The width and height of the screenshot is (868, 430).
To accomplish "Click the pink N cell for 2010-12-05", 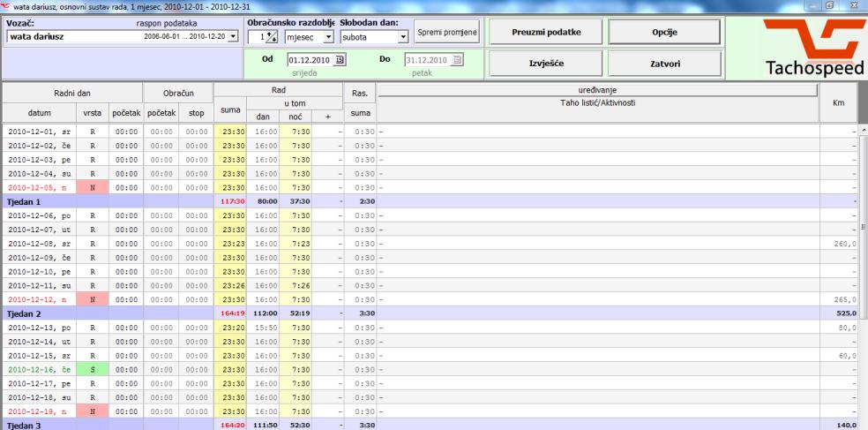I will click(x=93, y=187).
